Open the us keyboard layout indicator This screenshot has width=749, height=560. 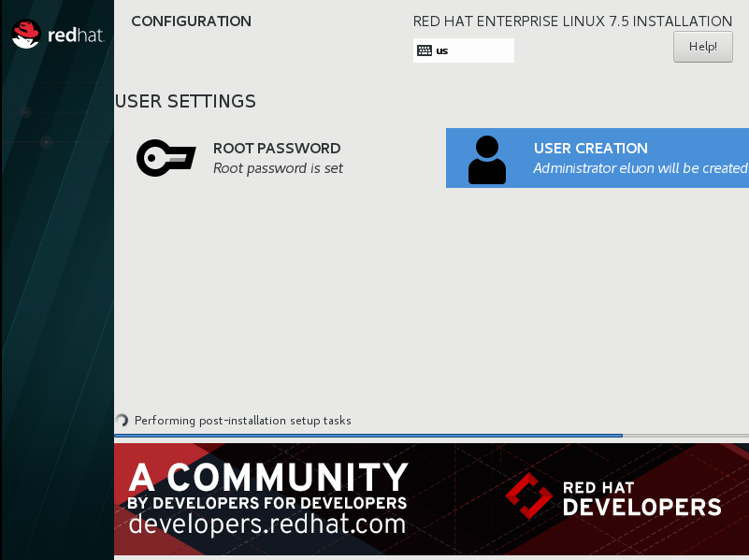pyautogui.click(x=464, y=50)
